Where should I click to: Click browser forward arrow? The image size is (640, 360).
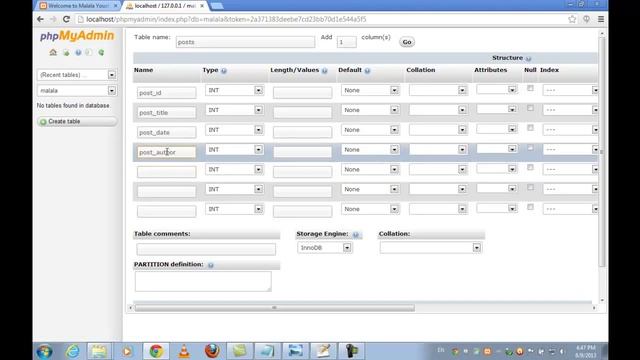53,19
